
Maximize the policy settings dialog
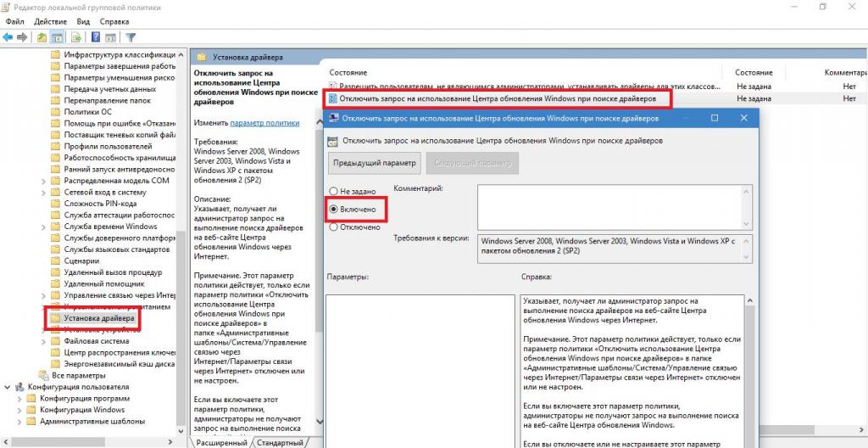[715, 118]
